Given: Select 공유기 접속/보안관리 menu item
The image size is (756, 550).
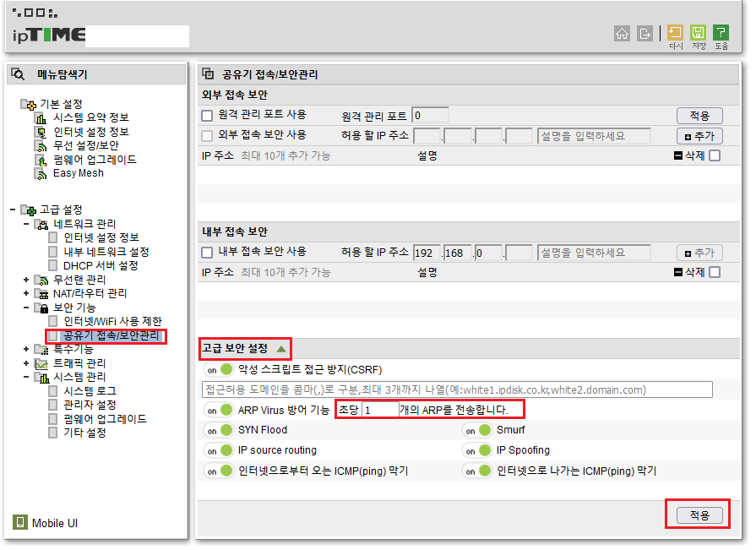Looking at the screenshot, I should tap(111, 335).
